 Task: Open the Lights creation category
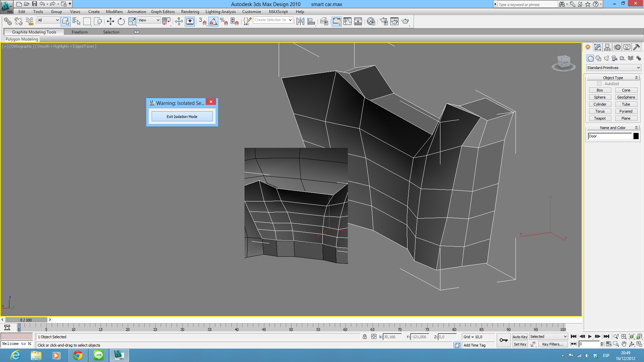tap(606, 58)
